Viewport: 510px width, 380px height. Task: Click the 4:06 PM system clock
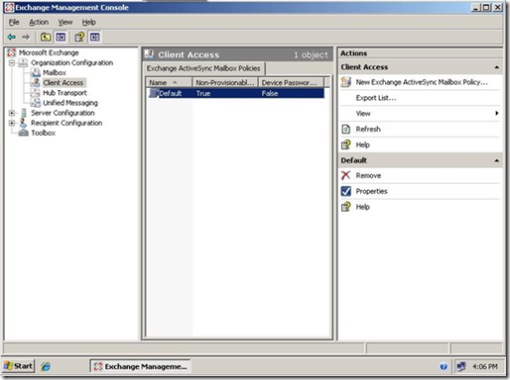click(x=485, y=366)
